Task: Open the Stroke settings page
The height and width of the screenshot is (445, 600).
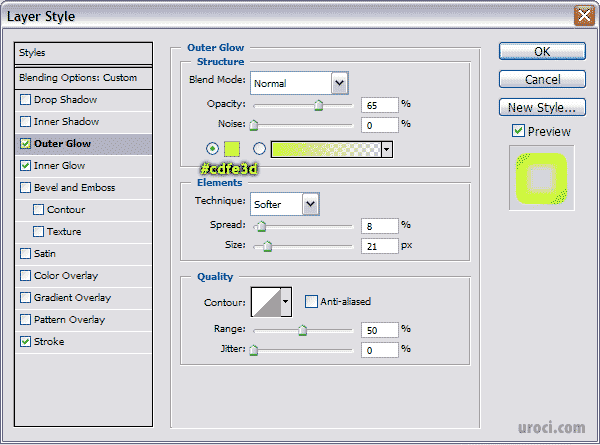Action: tap(49, 342)
